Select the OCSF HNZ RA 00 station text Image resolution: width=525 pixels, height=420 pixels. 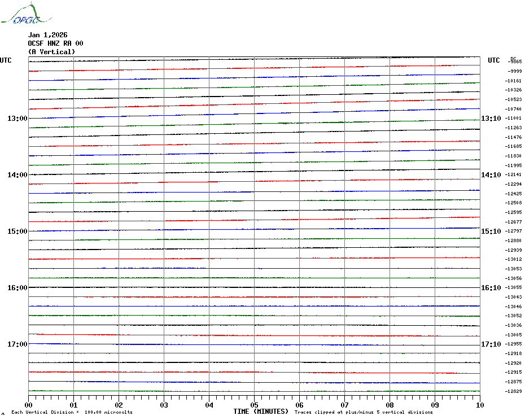[x=55, y=43]
